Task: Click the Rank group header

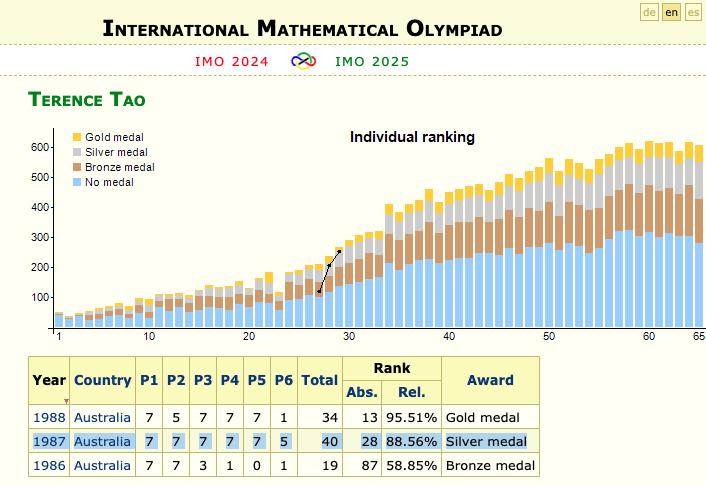Action: coord(392,368)
